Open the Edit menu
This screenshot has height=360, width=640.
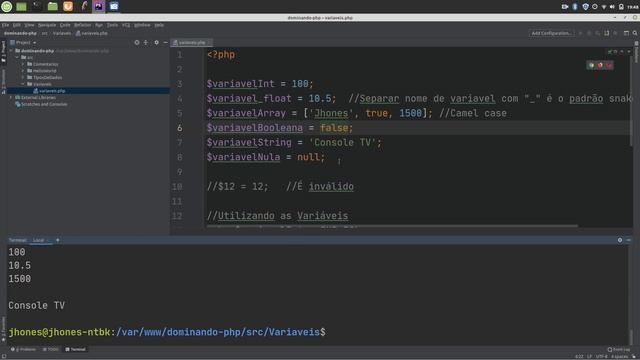(16, 25)
